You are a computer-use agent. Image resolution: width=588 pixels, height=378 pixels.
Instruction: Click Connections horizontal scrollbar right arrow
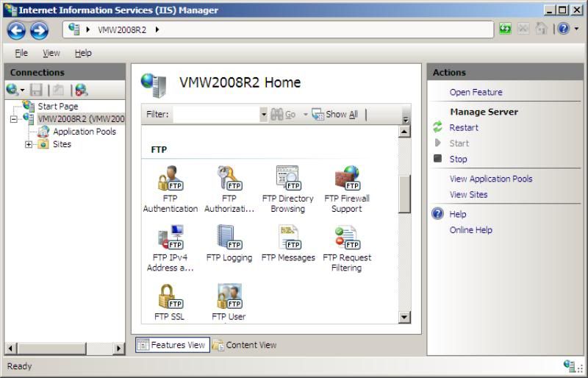click(x=119, y=349)
